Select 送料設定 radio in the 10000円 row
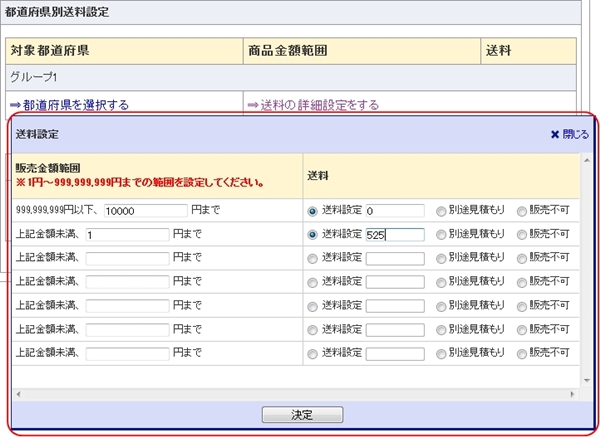 click(313, 211)
